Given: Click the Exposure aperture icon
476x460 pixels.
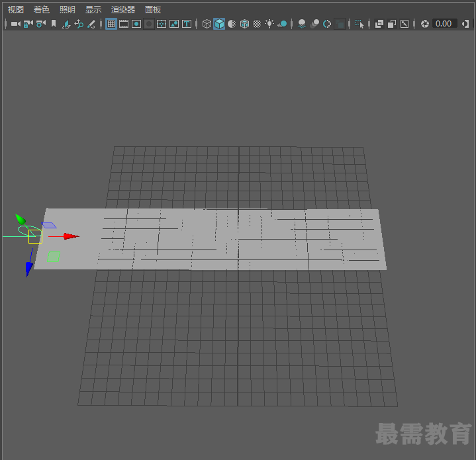Looking at the screenshot, I should click(425, 24).
